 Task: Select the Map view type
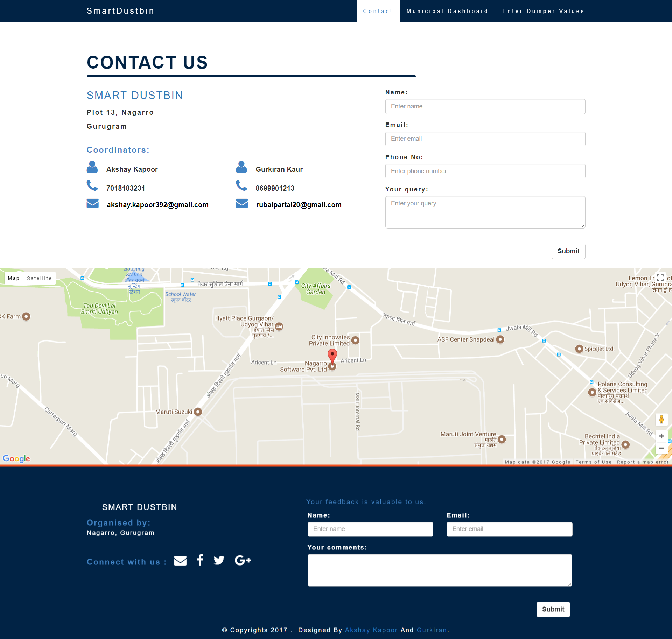[x=14, y=278]
